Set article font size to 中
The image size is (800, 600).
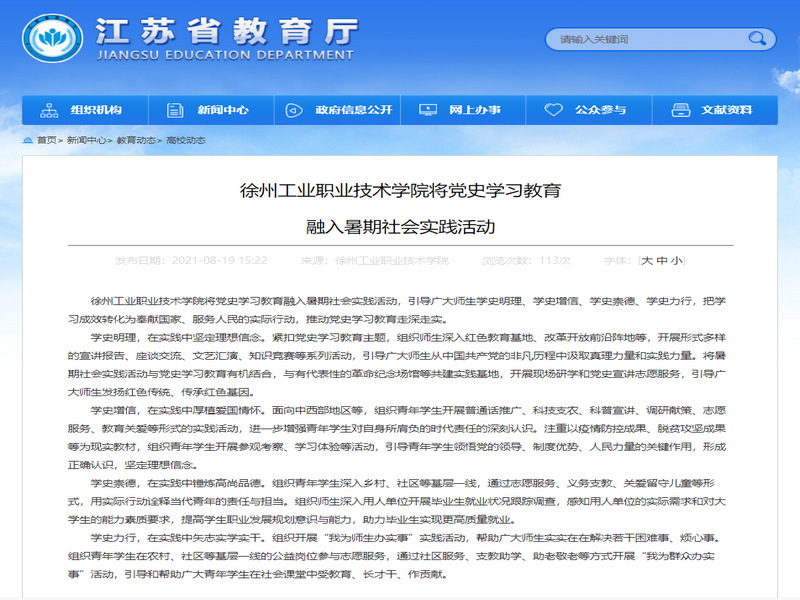(662, 260)
